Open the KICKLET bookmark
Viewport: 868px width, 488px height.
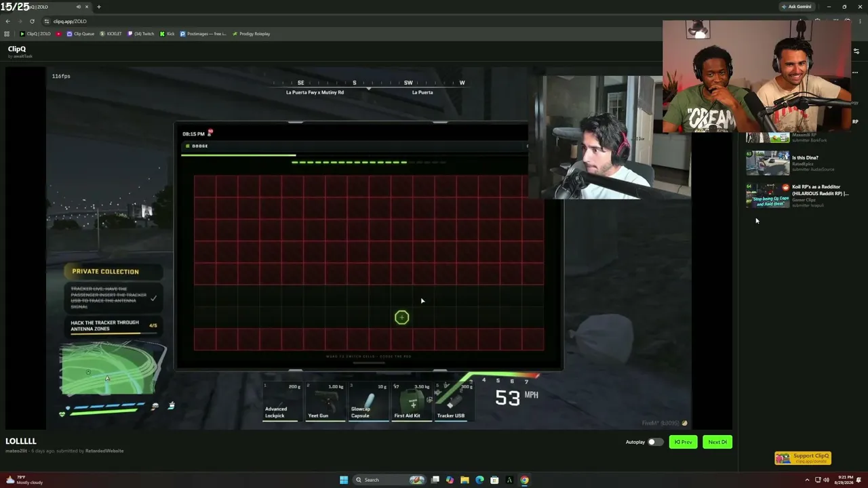[x=111, y=34]
